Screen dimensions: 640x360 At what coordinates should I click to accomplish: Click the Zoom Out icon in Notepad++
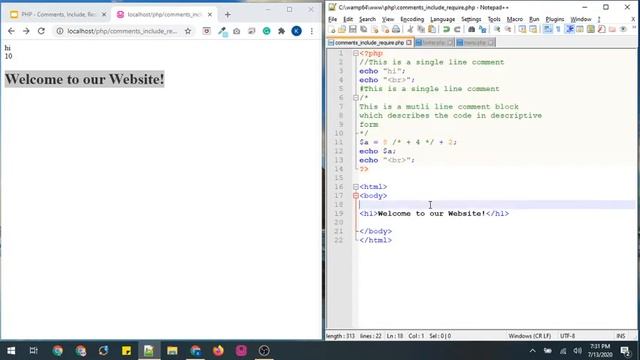pyautogui.click(x=508, y=29)
